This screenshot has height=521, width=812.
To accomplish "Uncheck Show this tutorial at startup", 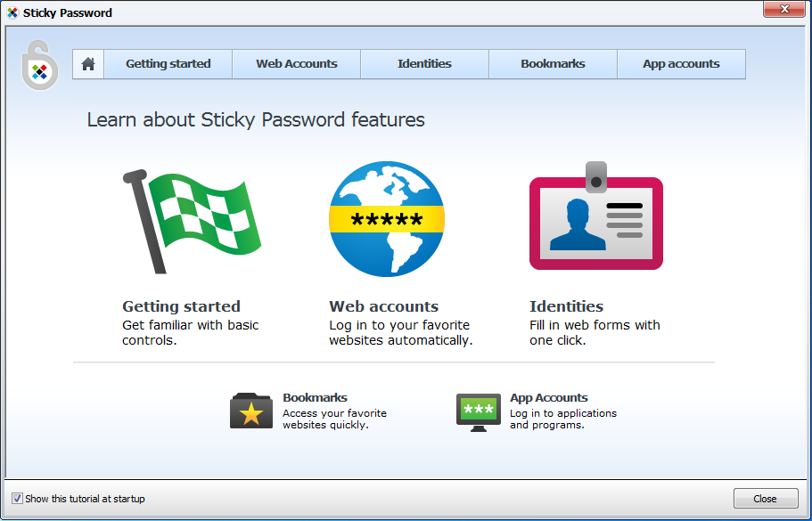I will click(x=17, y=498).
